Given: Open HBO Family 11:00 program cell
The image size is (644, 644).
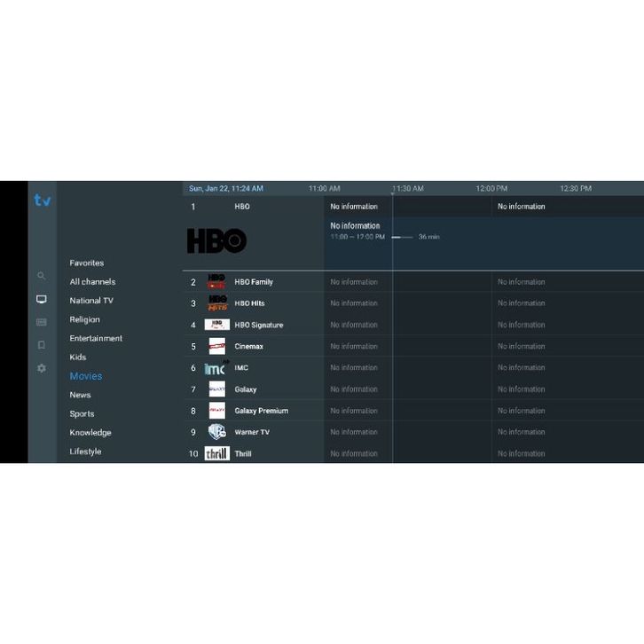Looking at the screenshot, I should 407,282.
